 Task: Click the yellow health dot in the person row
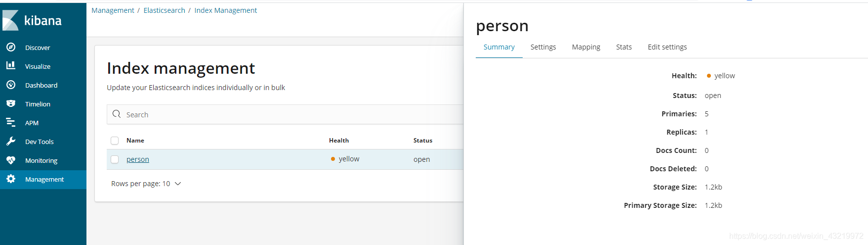pos(333,159)
